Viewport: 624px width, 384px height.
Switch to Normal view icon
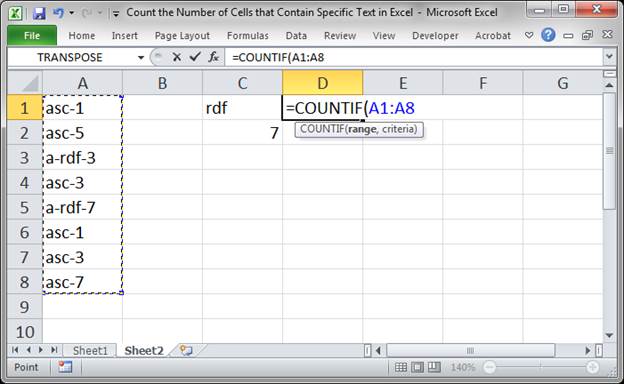point(401,367)
